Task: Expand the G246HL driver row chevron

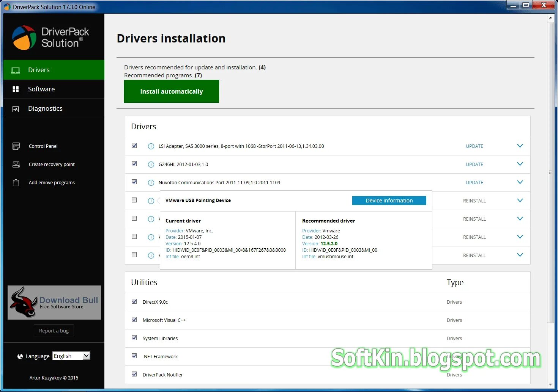Action: [x=520, y=164]
